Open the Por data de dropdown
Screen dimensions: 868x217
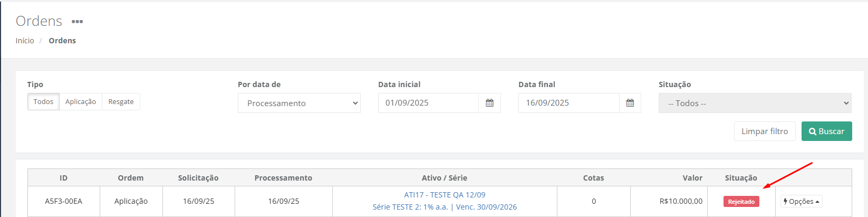click(299, 103)
